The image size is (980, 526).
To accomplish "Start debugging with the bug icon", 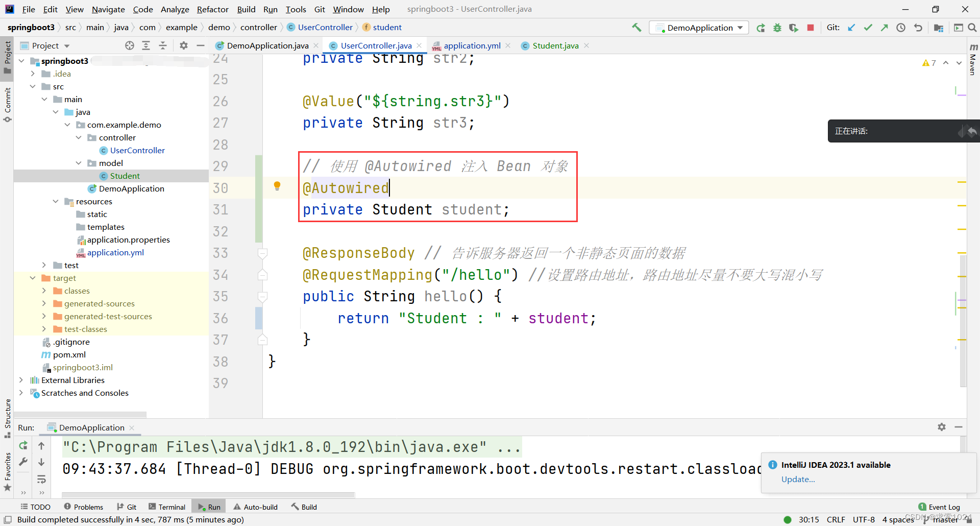I will pyautogui.click(x=777, y=28).
